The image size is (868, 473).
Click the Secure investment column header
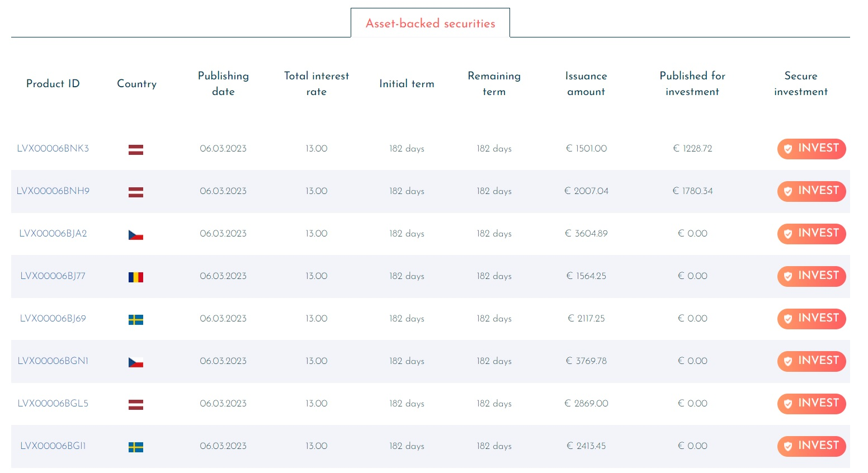click(801, 84)
